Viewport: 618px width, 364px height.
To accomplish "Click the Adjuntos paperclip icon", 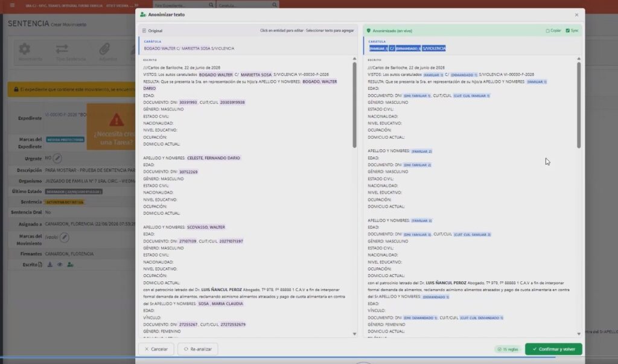I will pyautogui.click(x=104, y=49).
